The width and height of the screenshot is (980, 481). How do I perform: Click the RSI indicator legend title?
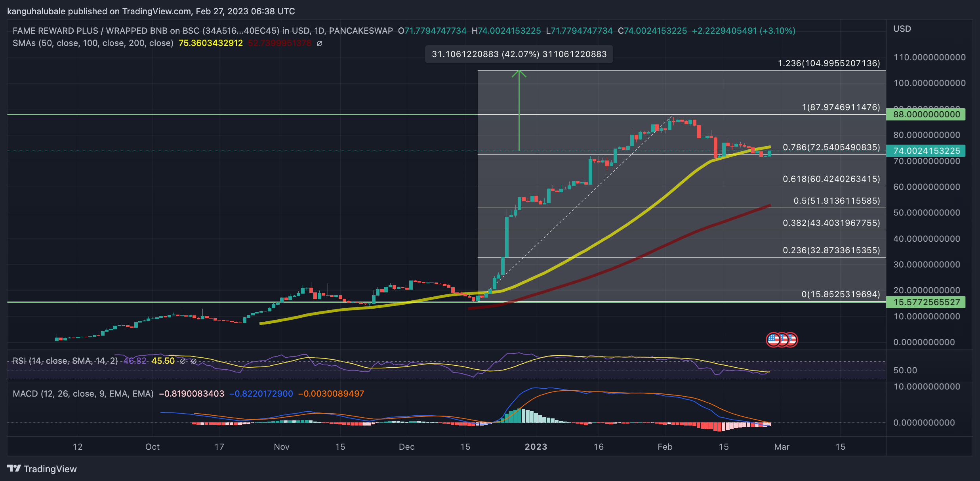coord(65,361)
